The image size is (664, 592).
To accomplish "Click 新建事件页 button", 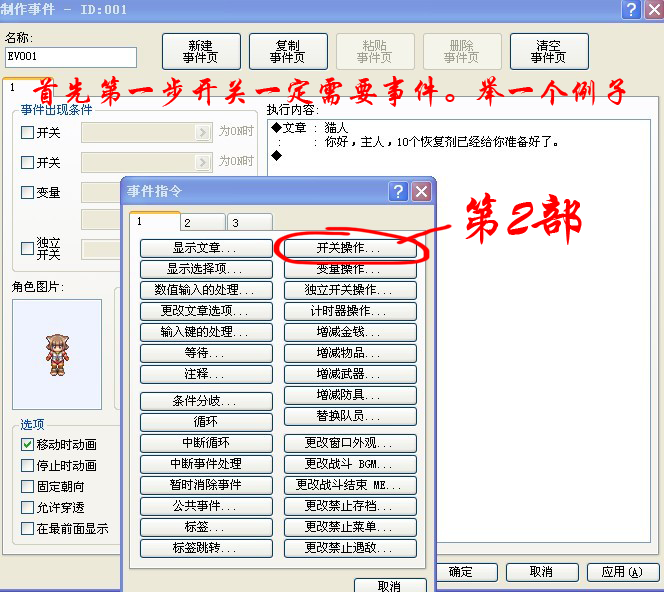I will coord(201,52).
